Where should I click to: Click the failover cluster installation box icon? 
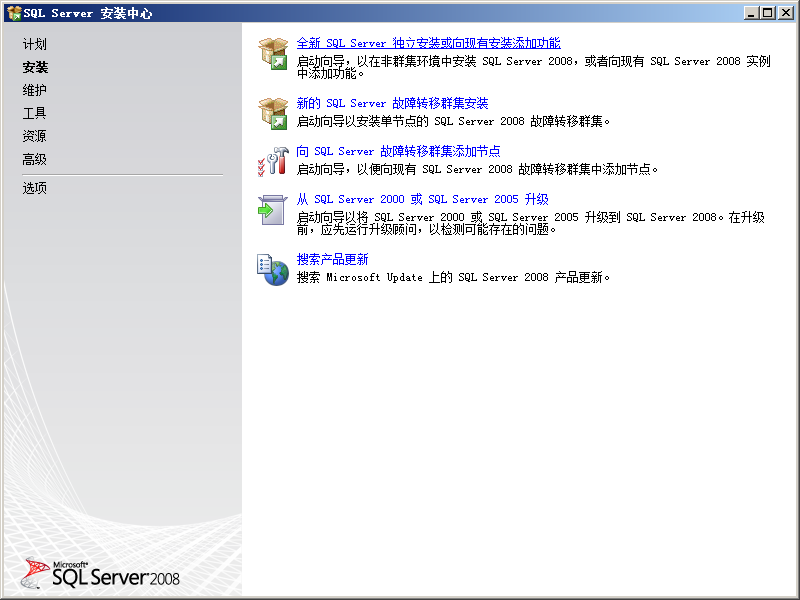pos(273,113)
